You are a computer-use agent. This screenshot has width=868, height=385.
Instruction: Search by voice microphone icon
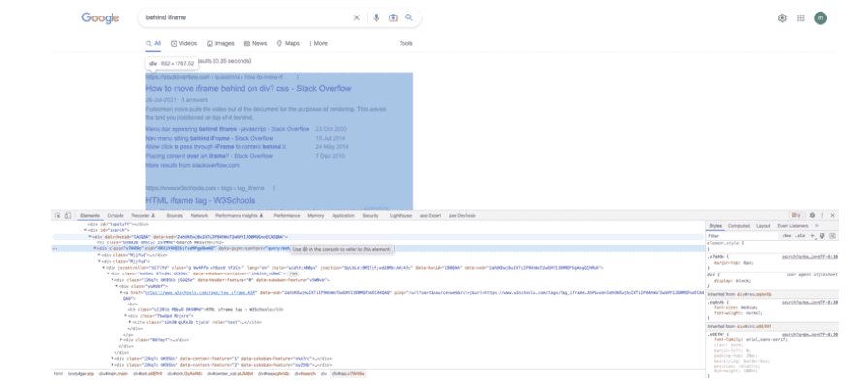coord(376,17)
